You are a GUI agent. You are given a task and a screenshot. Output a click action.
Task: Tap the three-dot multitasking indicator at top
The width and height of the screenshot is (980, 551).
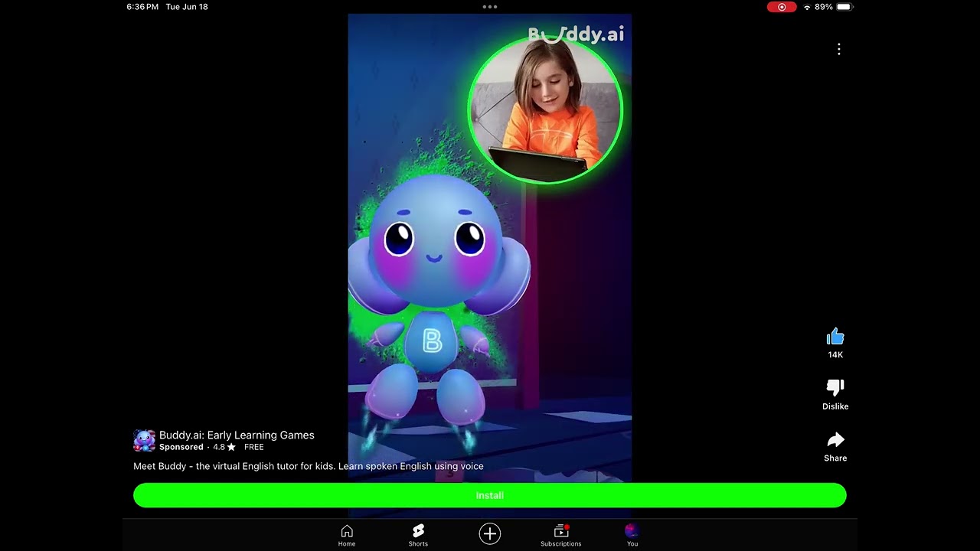pyautogui.click(x=490, y=7)
